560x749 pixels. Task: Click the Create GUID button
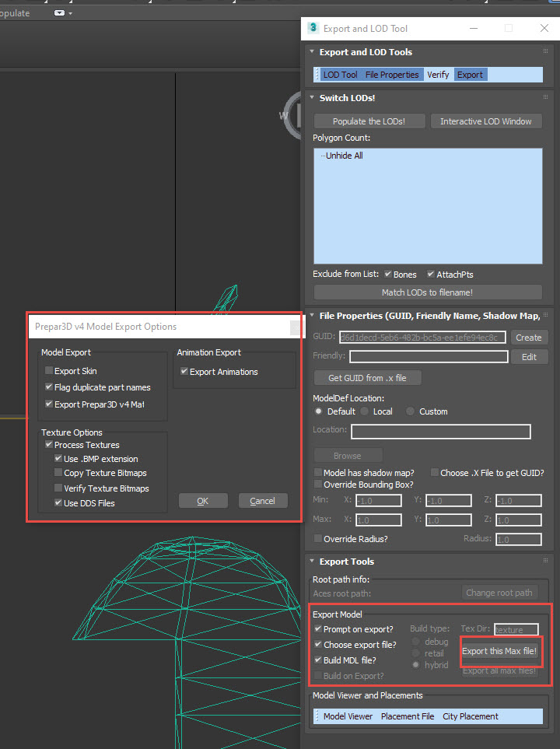[528, 338]
